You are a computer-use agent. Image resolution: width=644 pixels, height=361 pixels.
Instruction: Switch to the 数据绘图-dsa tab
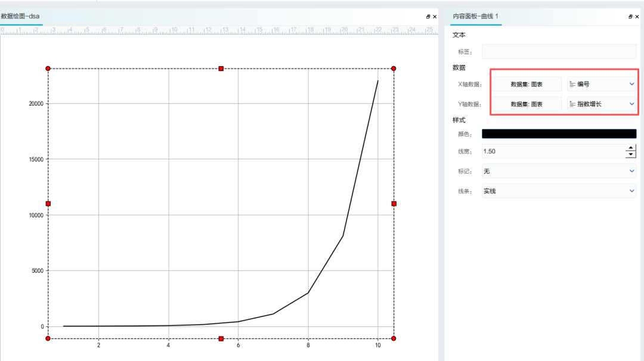point(21,17)
